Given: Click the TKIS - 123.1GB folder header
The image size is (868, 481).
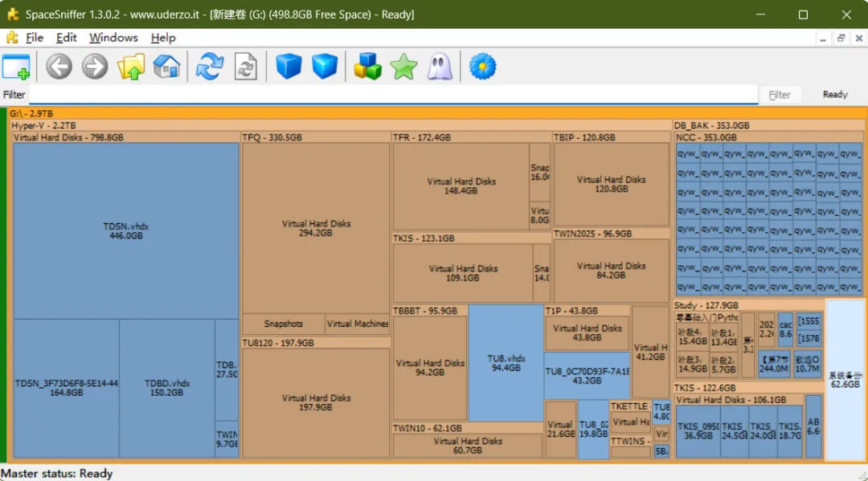Looking at the screenshot, I should tap(472, 238).
